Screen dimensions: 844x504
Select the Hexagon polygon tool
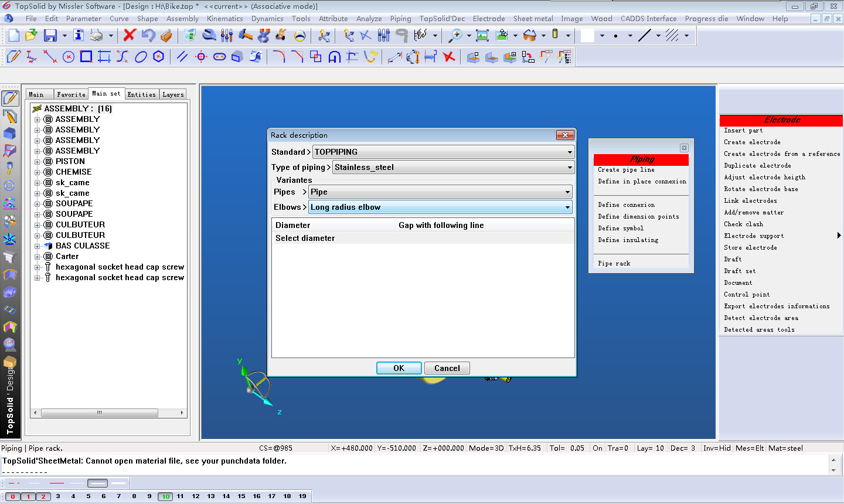click(x=158, y=57)
